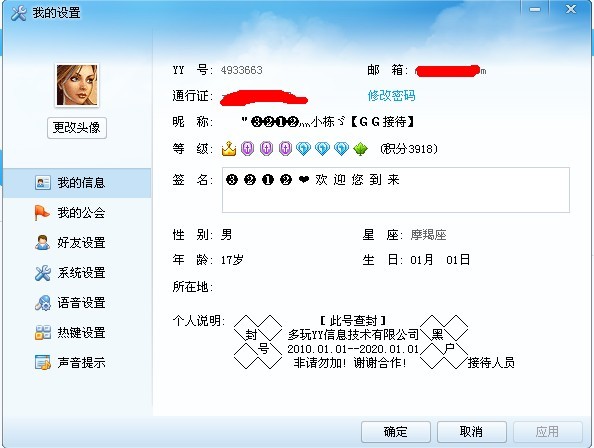Image resolution: width=594 pixels, height=448 pixels.
Task: Click inside the 签名 signature text box
Action: [x=395, y=190]
